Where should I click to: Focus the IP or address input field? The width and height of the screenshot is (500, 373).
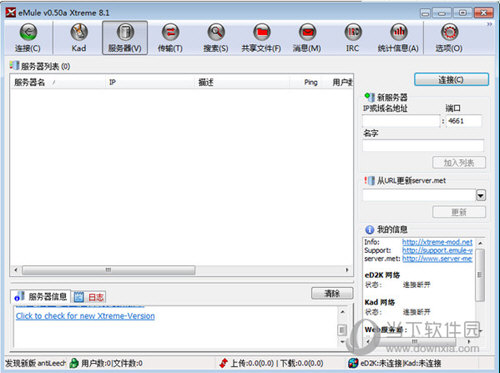tap(401, 121)
